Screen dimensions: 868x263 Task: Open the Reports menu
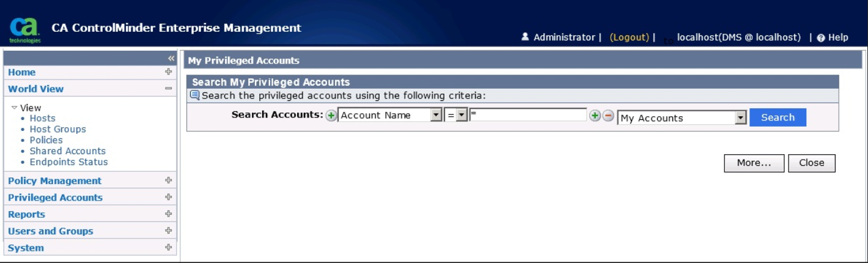26,215
